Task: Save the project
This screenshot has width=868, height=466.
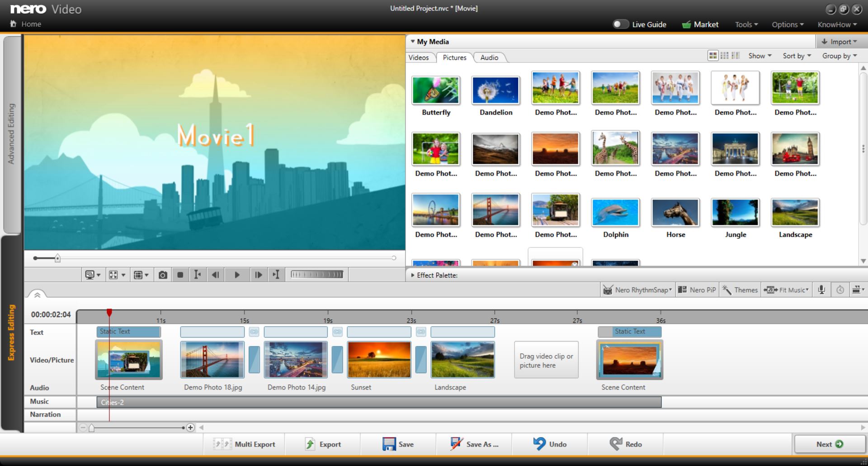Action: tap(398, 444)
